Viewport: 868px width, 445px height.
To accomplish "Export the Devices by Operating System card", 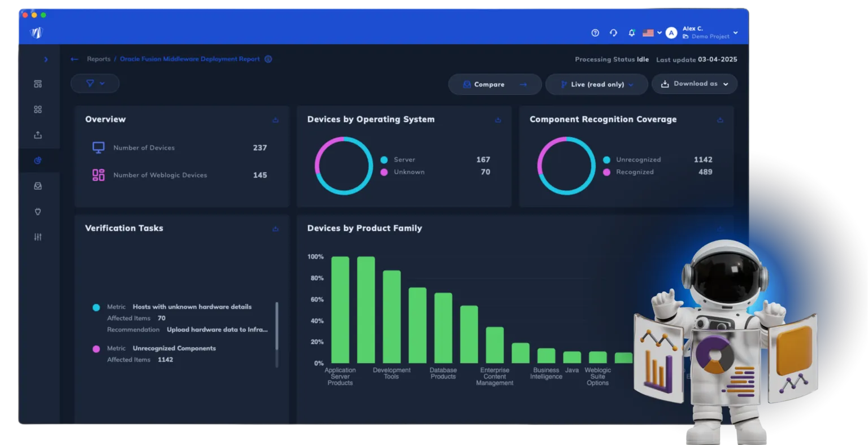I will point(498,120).
